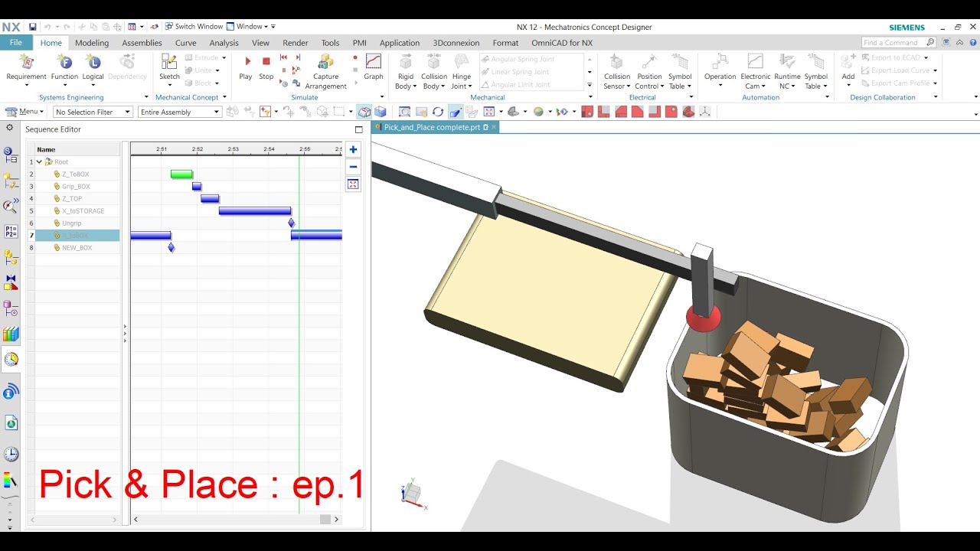This screenshot has height=551, width=980.
Task: Open the Sketch tool
Action: pyautogui.click(x=169, y=63)
